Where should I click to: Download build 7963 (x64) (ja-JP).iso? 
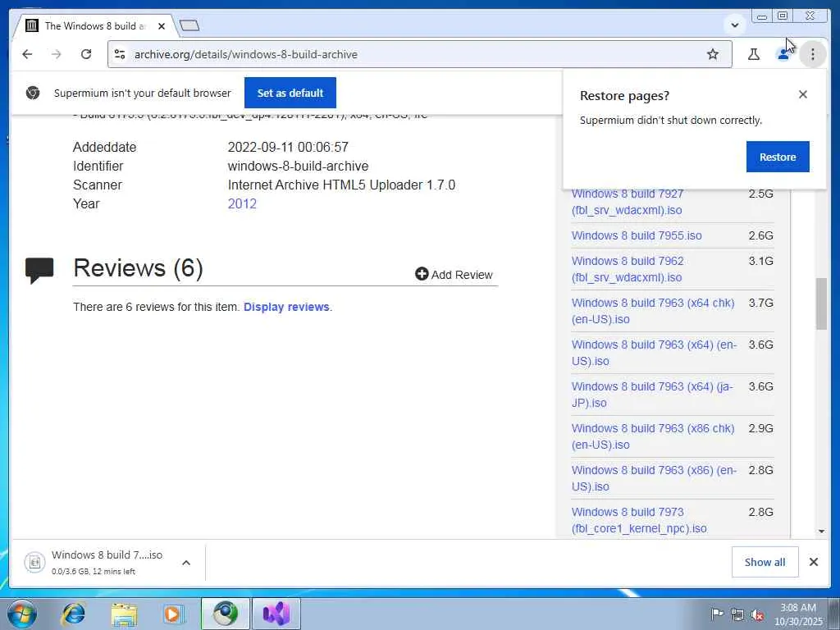click(x=652, y=395)
